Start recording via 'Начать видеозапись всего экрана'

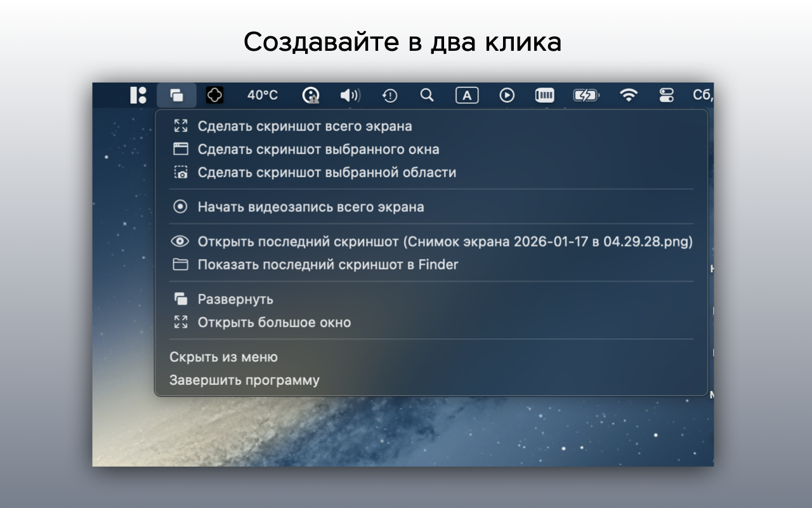(310, 207)
